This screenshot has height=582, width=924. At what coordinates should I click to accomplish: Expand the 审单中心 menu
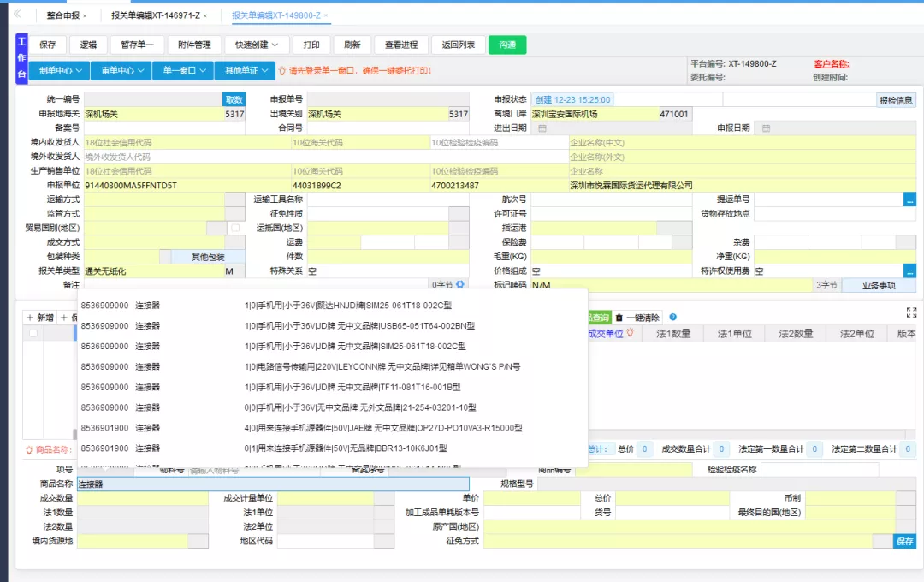(x=122, y=71)
